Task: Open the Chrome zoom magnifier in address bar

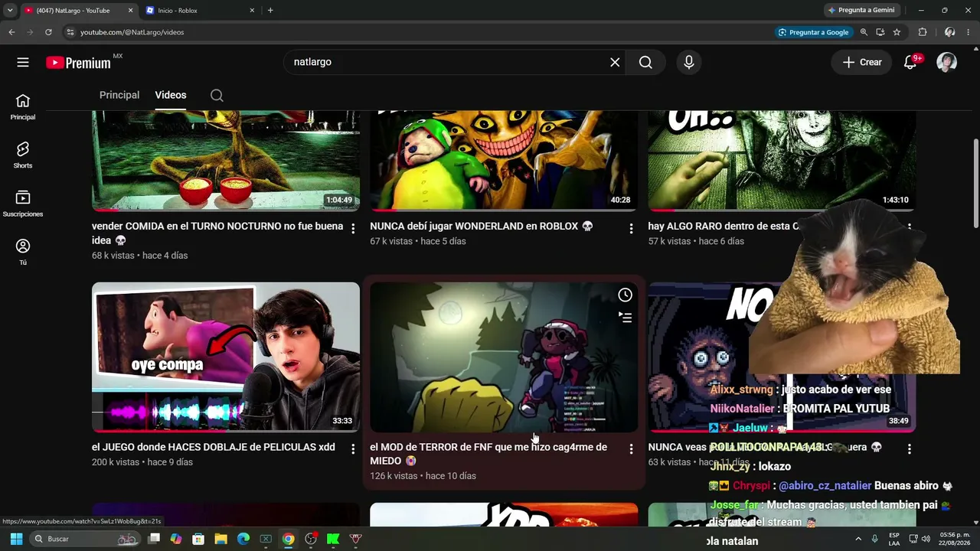Action: (864, 32)
